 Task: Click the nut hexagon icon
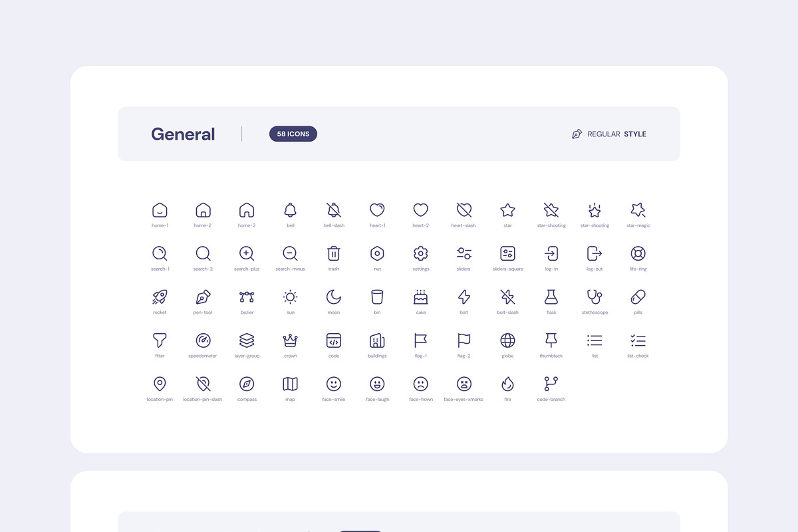point(377,253)
